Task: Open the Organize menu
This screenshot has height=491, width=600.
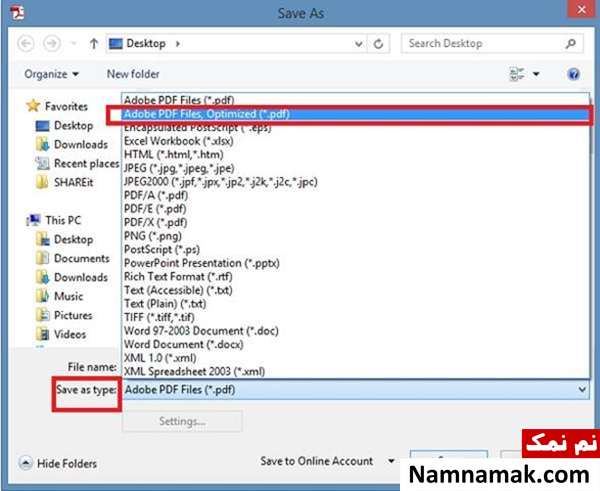Action: (x=51, y=74)
